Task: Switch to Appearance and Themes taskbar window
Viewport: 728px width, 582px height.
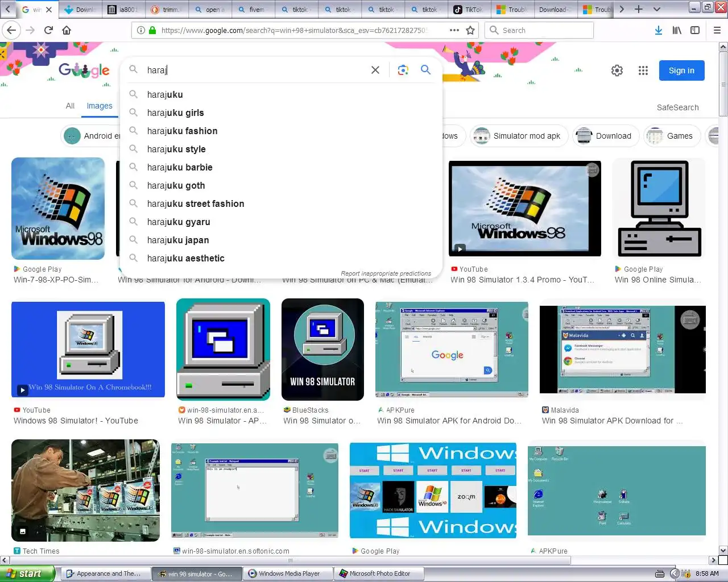Action: (105, 573)
